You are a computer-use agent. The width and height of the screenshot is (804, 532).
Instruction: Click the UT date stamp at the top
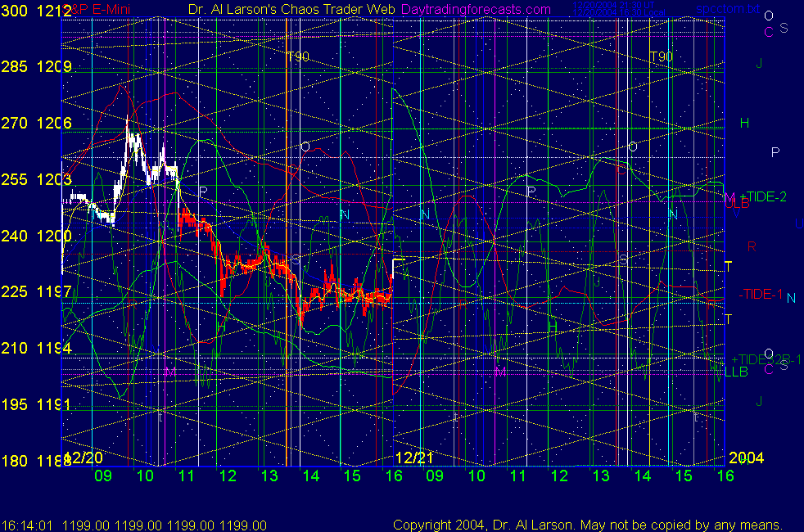pos(614,5)
